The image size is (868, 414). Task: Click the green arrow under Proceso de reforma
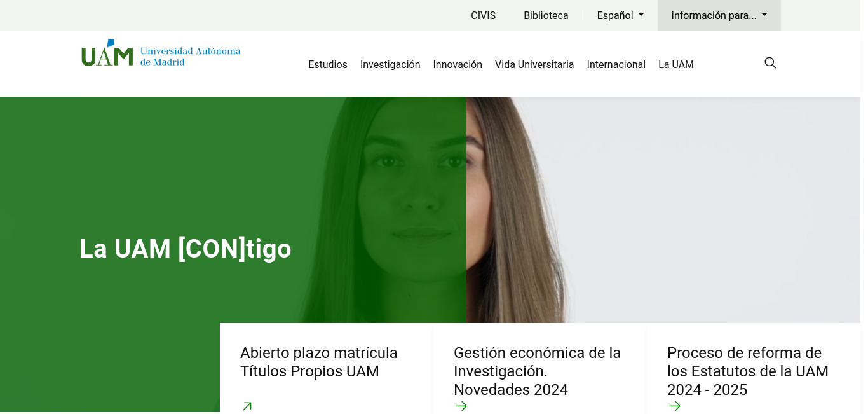click(x=675, y=406)
